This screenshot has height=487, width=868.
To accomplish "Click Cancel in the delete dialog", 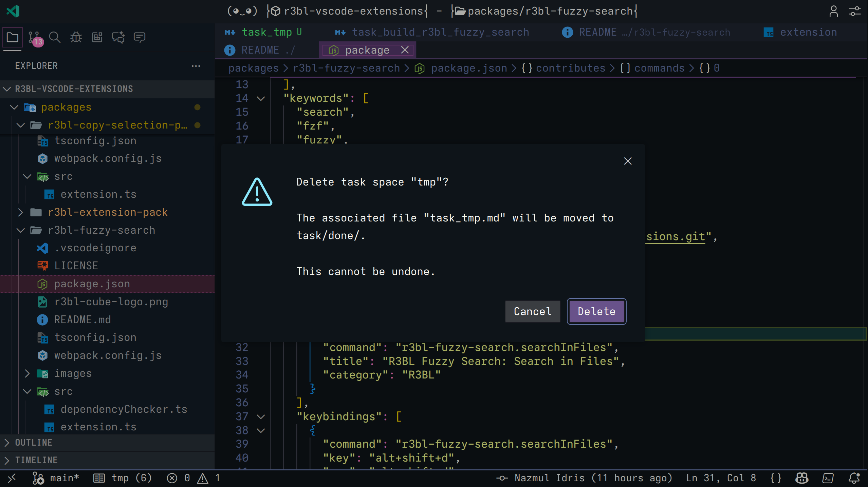I will (x=532, y=311).
